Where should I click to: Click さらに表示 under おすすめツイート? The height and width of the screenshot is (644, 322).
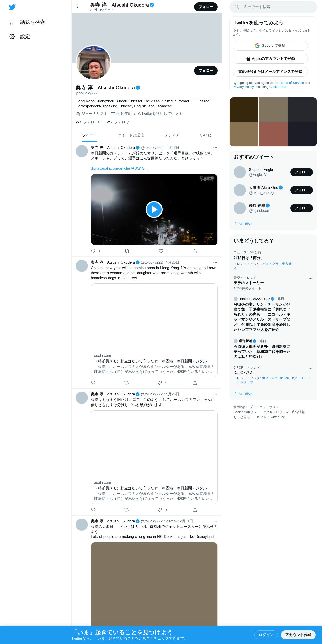click(243, 224)
